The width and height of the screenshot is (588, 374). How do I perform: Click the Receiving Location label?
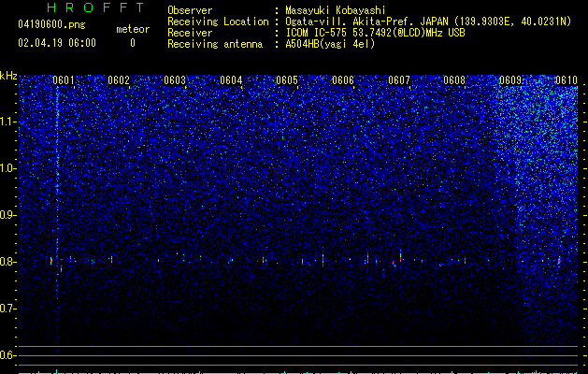pos(218,22)
